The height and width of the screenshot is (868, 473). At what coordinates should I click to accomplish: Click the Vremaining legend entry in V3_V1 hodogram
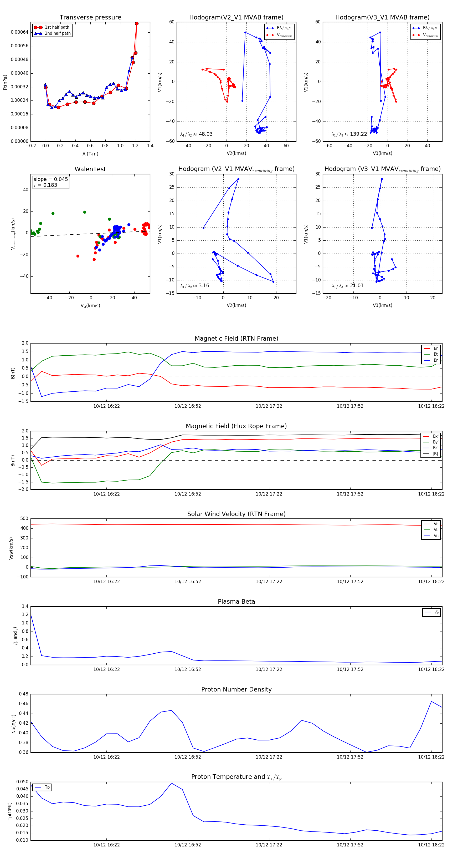click(x=425, y=35)
